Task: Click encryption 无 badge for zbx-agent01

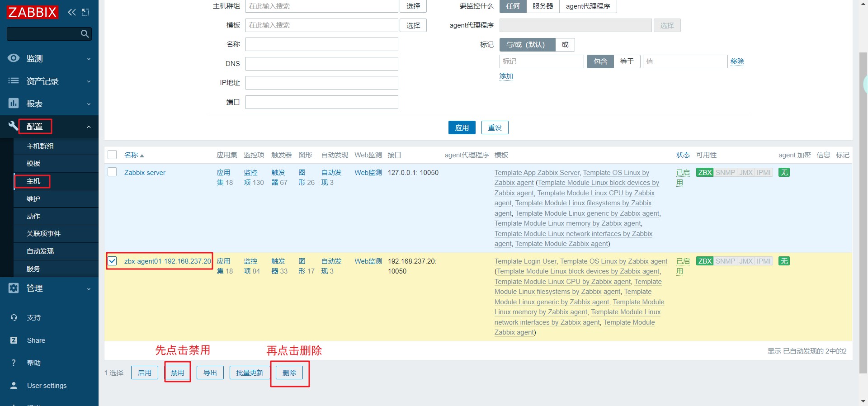Action: [784, 261]
